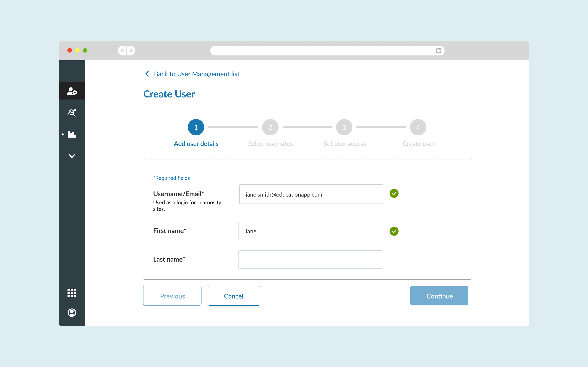588x367 pixels.
Task: Focus the Last name input field
Action: click(310, 260)
